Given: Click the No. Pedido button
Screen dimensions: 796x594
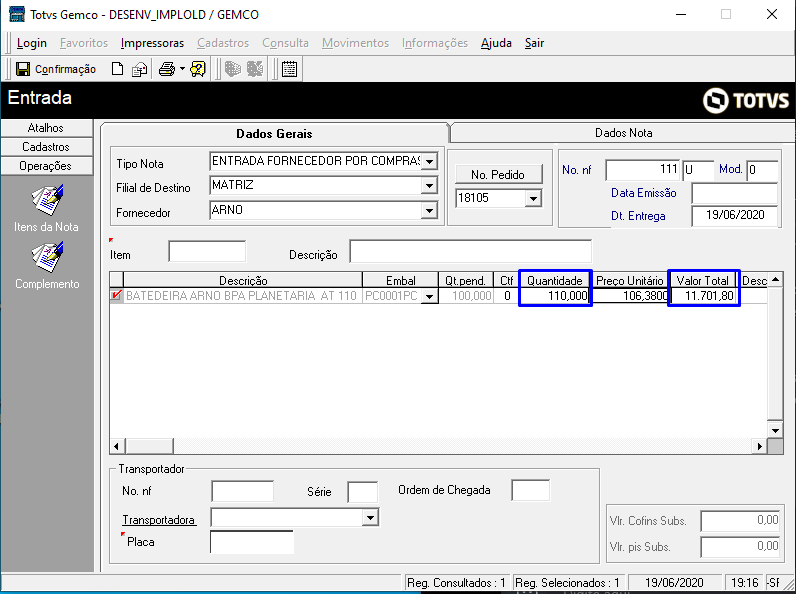Looking at the screenshot, I should tap(498, 175).
